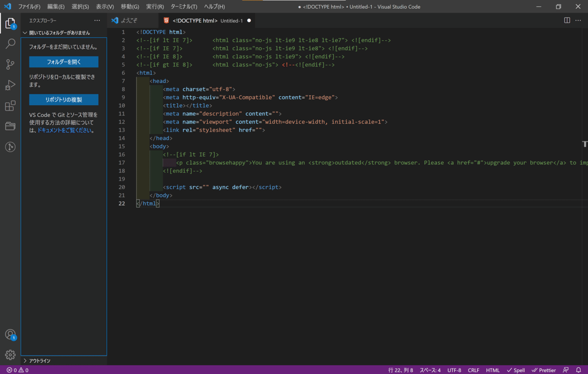
Task: Click the <script src="" async defer> line
Action: (222, 187)
